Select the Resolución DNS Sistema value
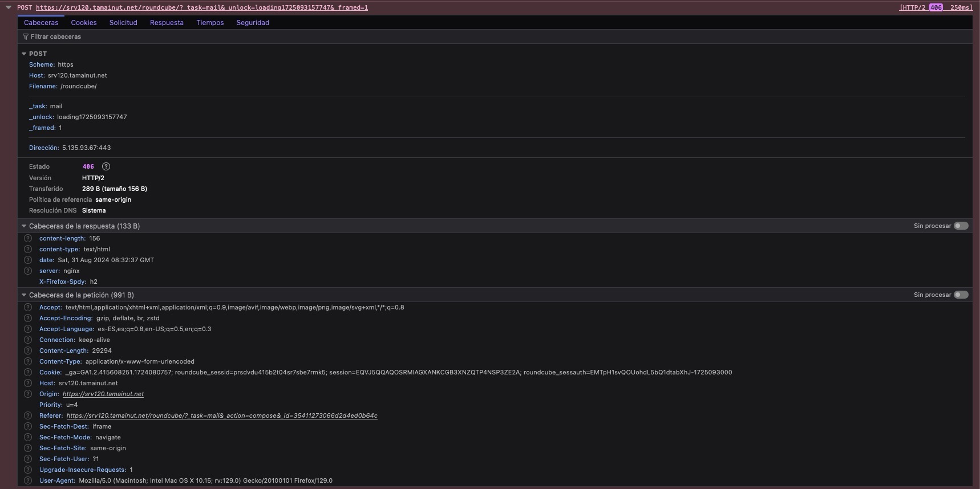The width and height of the screenshot is (980, 489). point(94,210)
